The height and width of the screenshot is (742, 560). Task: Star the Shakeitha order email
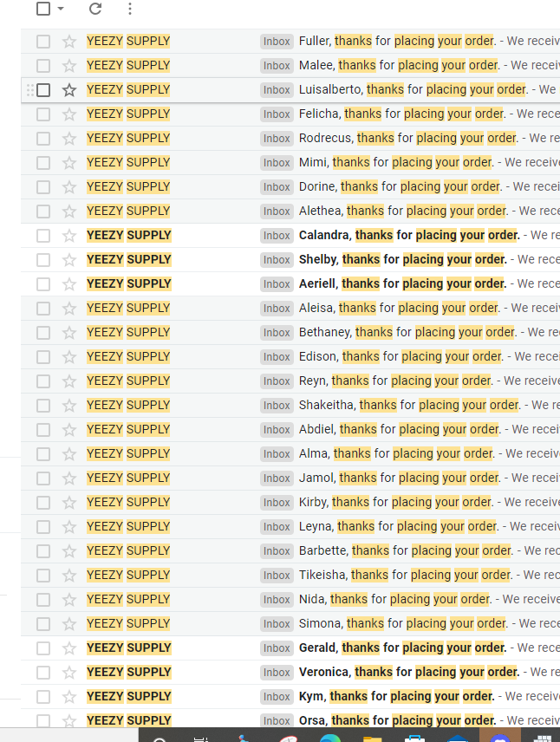click(x=69, y=406)
